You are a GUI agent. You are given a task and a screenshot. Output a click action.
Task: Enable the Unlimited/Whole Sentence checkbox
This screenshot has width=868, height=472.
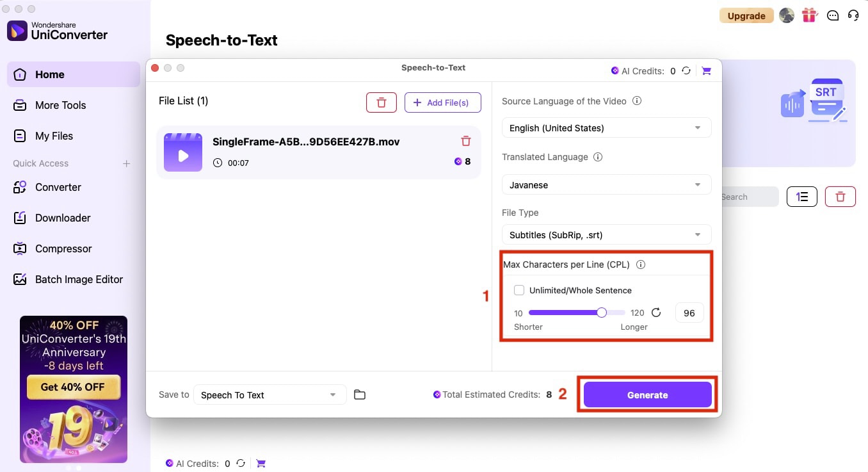[520, 290]
